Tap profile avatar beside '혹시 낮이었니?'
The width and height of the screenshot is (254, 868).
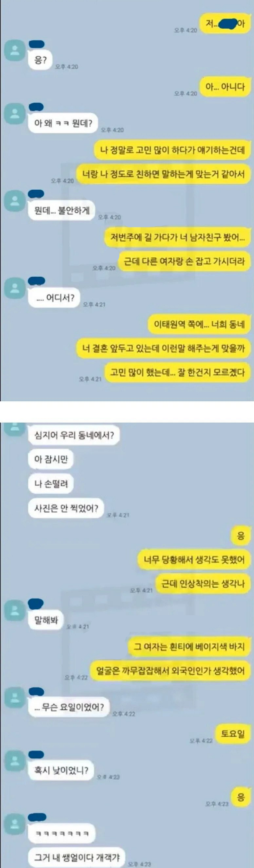click(x=14, y=761)
